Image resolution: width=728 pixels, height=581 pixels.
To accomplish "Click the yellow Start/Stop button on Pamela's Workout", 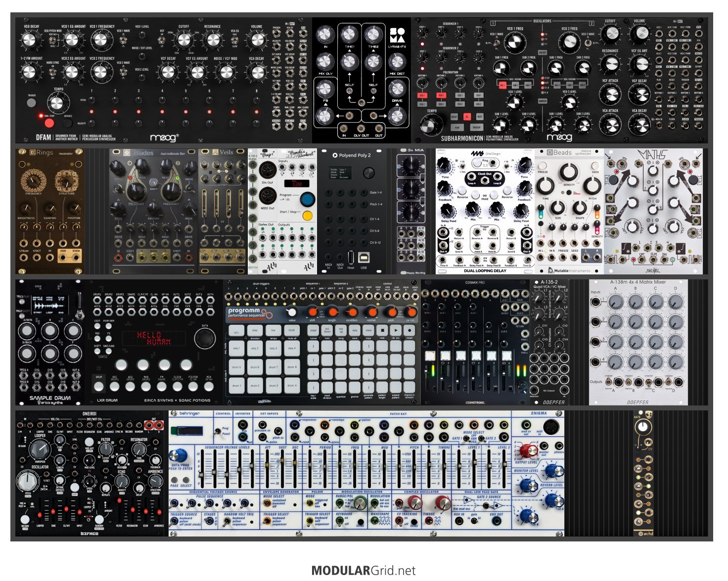I will pos(307,216).
